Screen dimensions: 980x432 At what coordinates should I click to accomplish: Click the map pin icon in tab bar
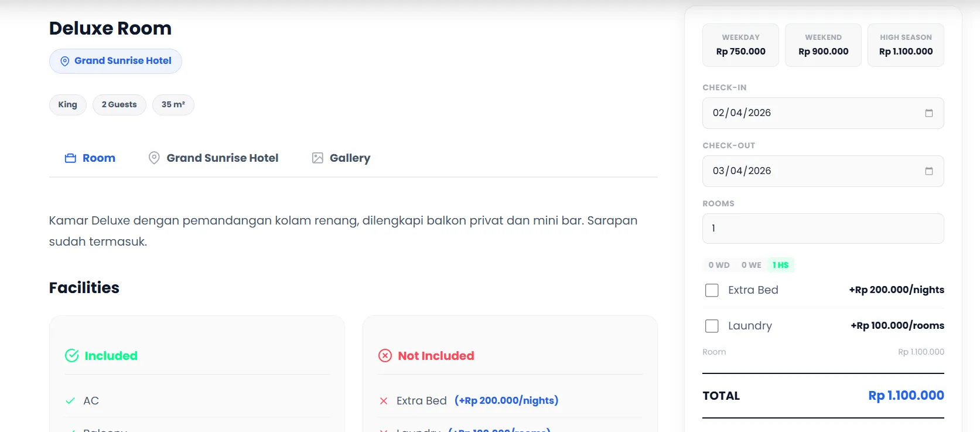pyautogui.click(x=154, y=158)
